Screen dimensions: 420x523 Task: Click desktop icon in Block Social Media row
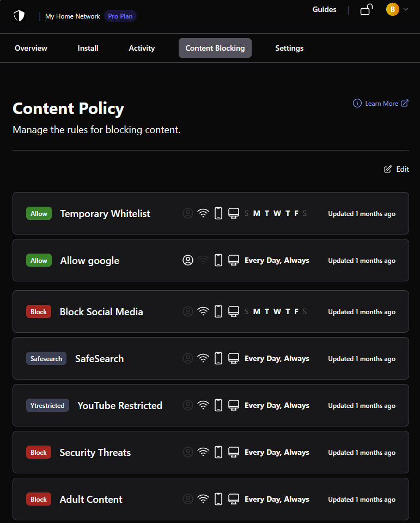click(234, 311)
